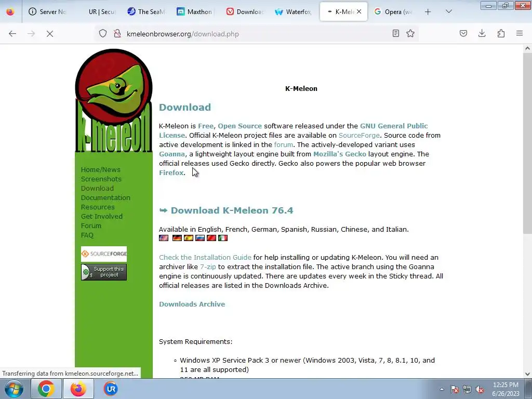The width and height of the screenshot is (532, 399).
Task: Stop loading the page
Action: (x=49, y=34)
